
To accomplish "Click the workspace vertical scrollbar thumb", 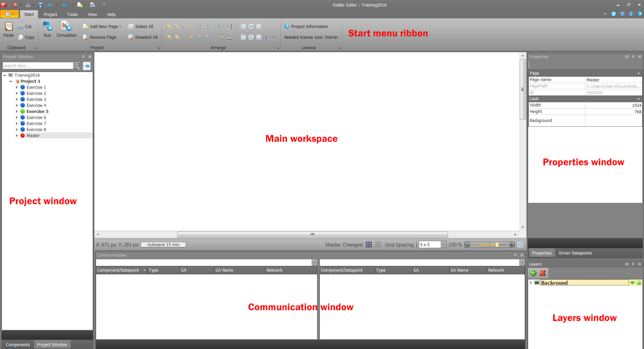I will pos(522,89).
